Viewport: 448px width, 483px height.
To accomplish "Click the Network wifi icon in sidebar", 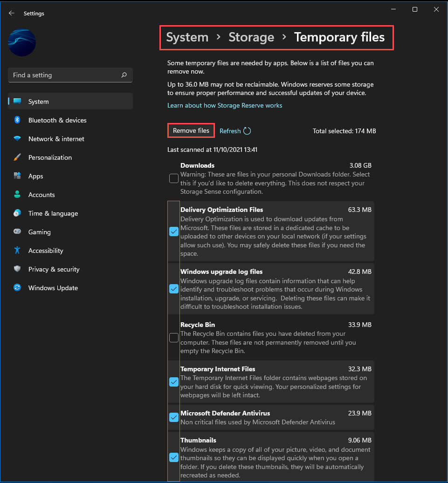I will tap(17, 138).
